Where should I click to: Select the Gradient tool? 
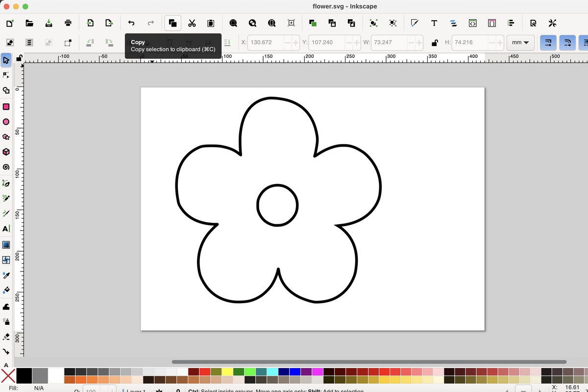6,245
